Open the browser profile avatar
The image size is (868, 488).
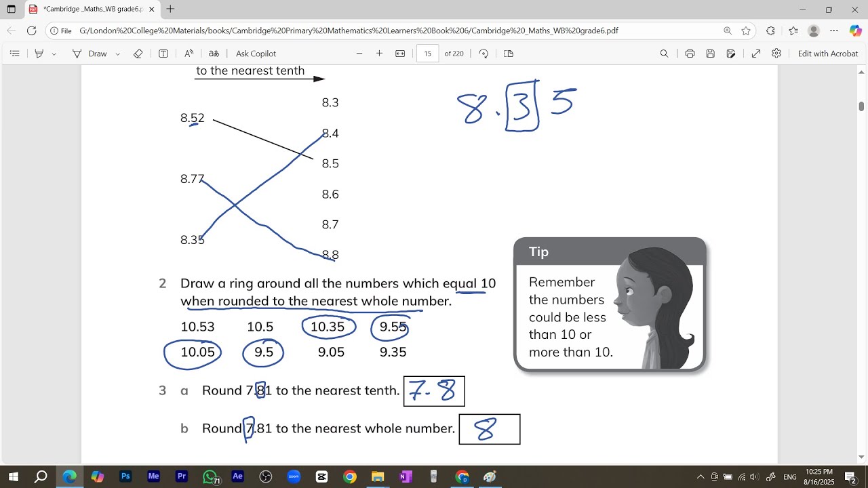pyautogui.click(x=814, y=30)
